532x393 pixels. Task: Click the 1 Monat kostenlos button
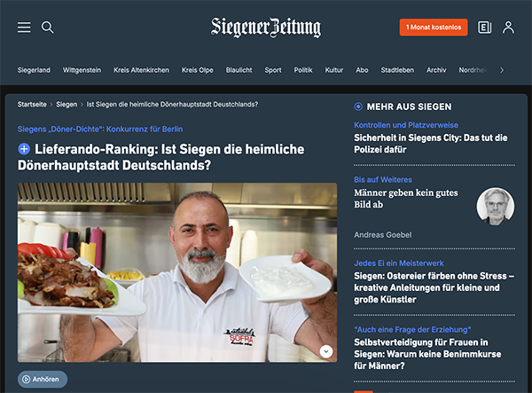coord(434,28)
